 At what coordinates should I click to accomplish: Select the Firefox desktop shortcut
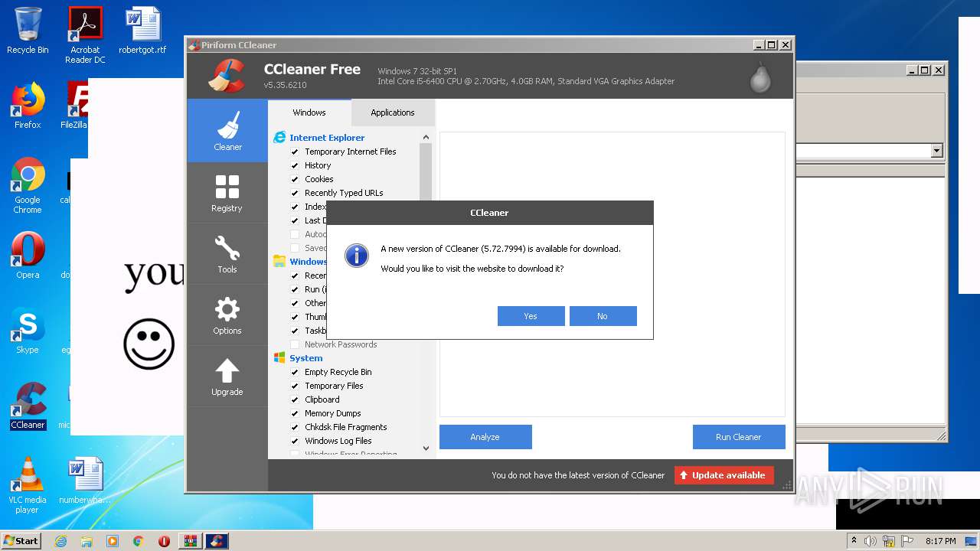28,106
